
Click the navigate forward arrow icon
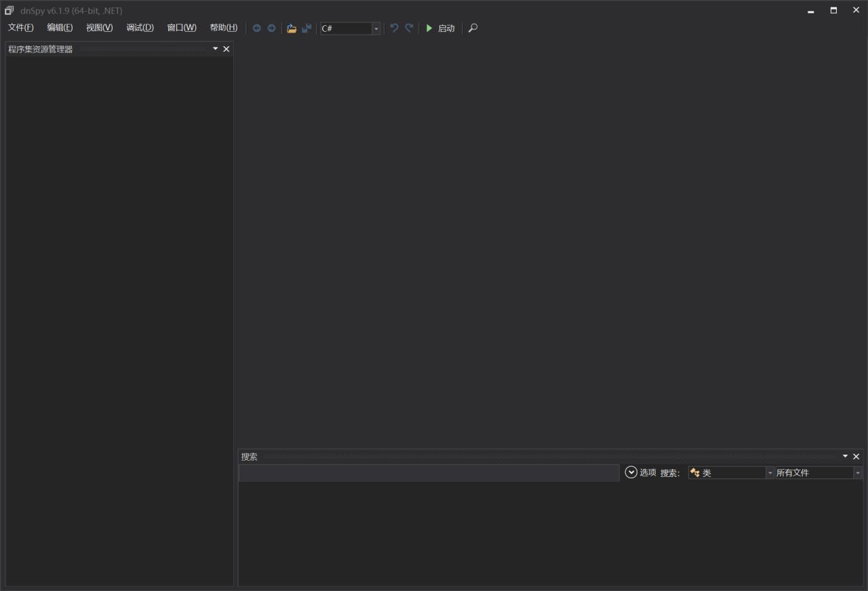coord(271,28)
